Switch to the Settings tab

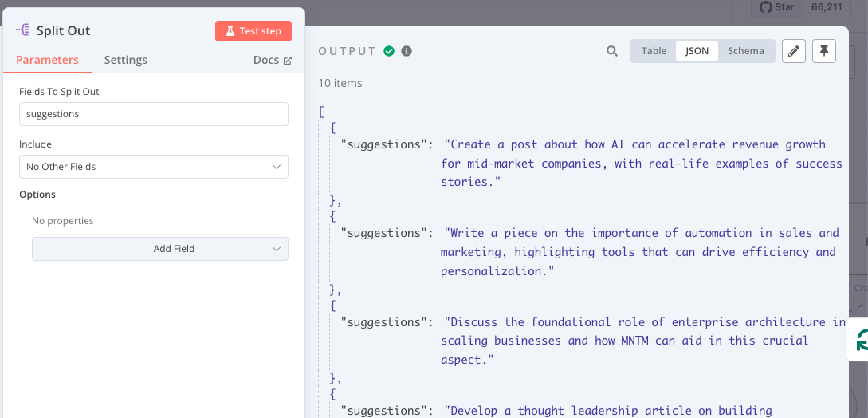[125, 60]
